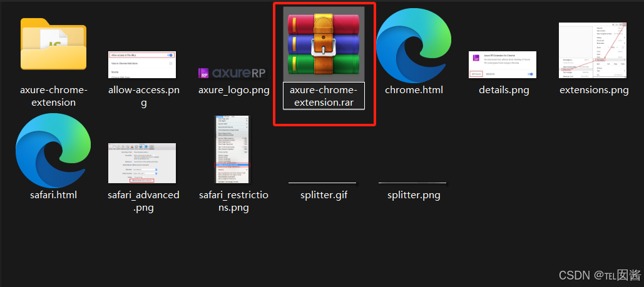Click the axure-chrome-extension folder name label
644x287 pixels.
click(x=53, y=96)
